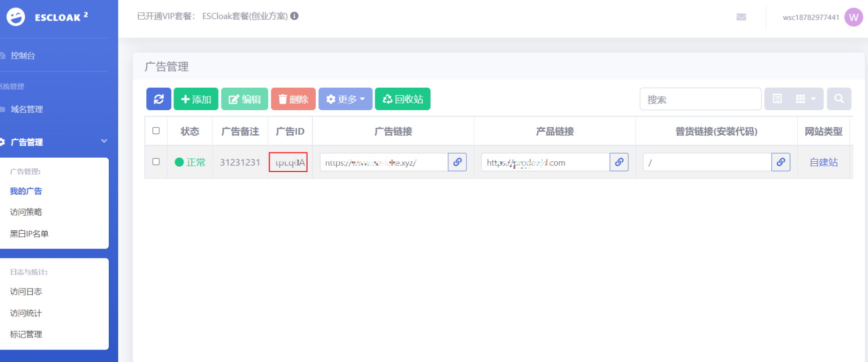Click the VIP package info icon

[295, 16]
